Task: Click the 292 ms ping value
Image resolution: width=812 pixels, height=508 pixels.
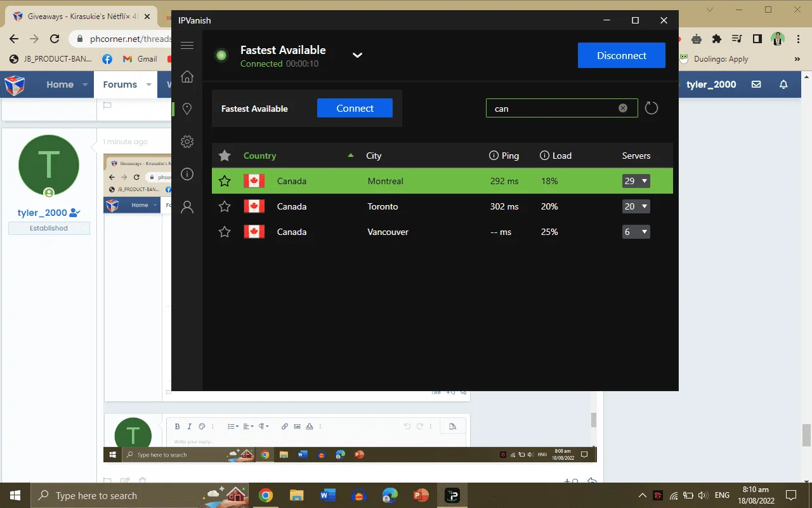Action: coord(504,181)
